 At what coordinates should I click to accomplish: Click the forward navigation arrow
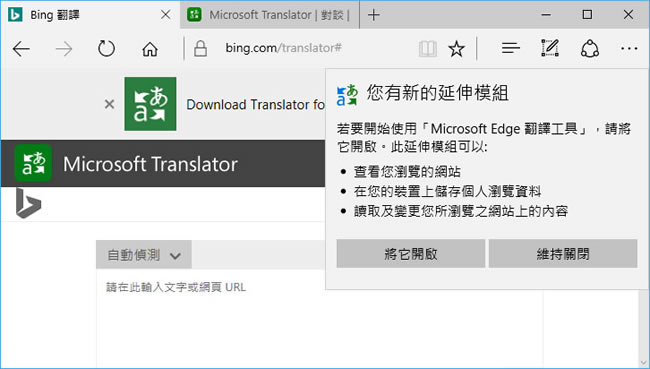coord(64,49)
